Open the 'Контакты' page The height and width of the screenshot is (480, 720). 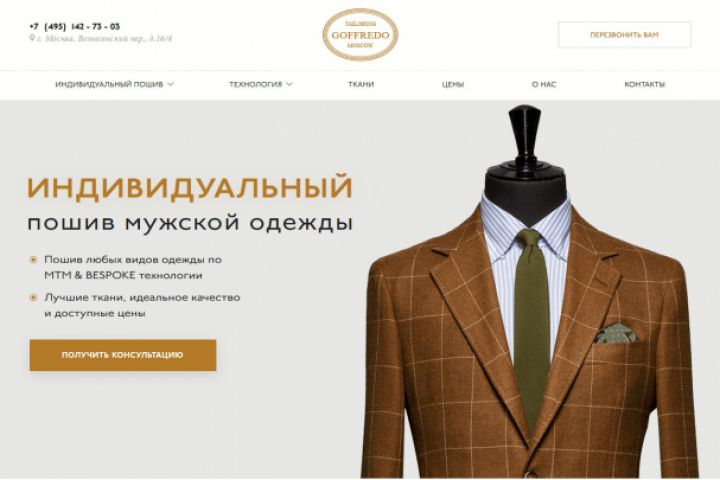coord(644,84)
